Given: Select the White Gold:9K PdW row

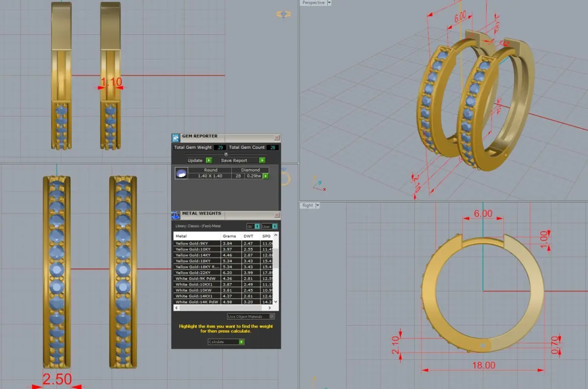Looking at the screenshot, I should pyautogui.click(x=223, y=278).
